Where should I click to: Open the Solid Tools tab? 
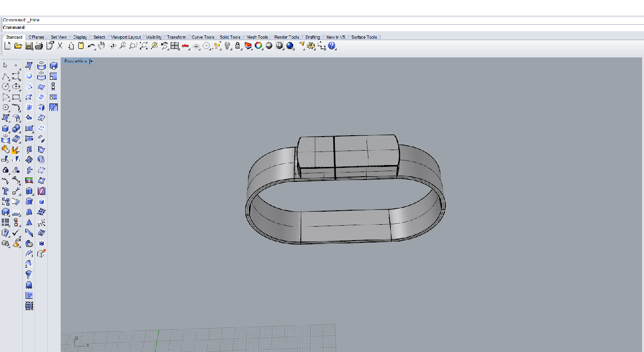coord(230,37)
